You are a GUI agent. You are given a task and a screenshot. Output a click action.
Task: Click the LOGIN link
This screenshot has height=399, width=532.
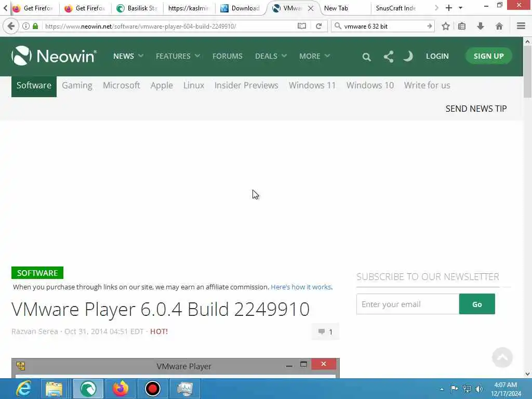(x=437, y=56)
